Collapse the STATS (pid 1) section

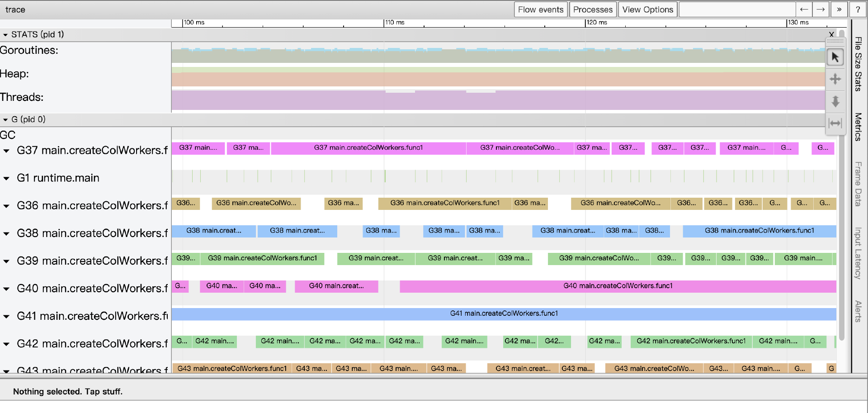pyautogui.click(x=5, y=35)
